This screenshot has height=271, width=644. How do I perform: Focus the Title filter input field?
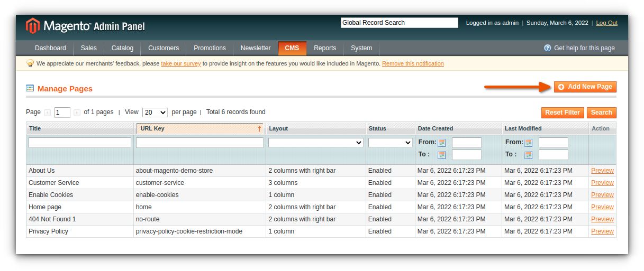80,143
